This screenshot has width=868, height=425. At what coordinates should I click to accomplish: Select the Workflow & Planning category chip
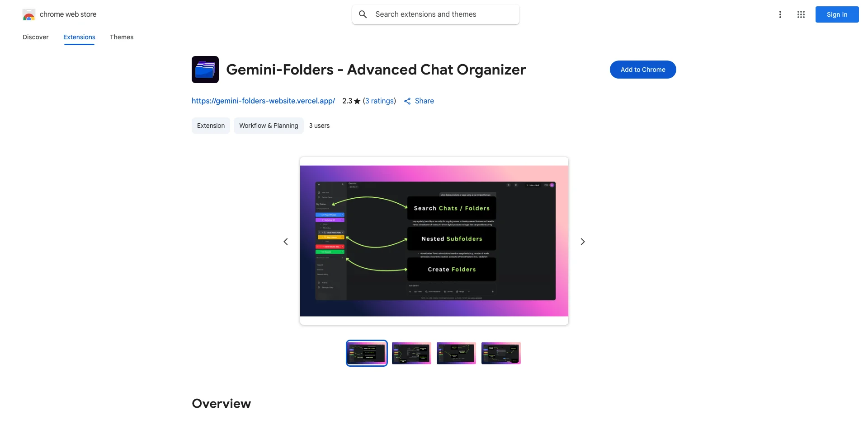click(x=268, y=126)
